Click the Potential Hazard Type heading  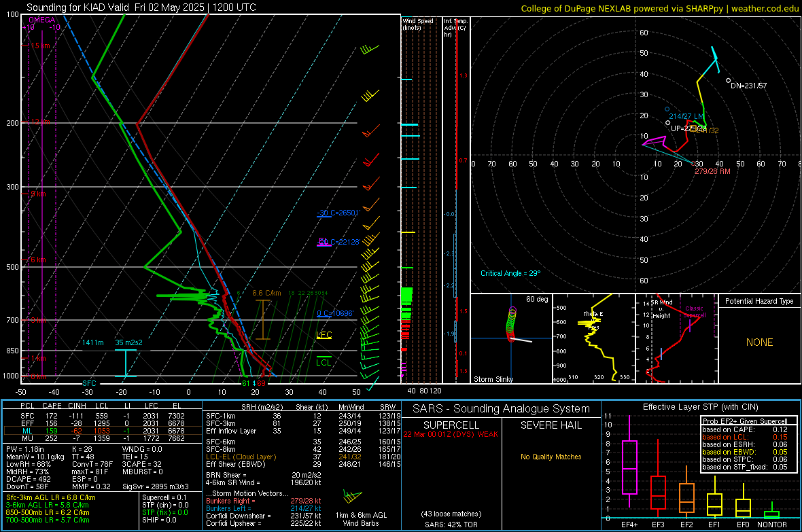click(x=760, y=301)
